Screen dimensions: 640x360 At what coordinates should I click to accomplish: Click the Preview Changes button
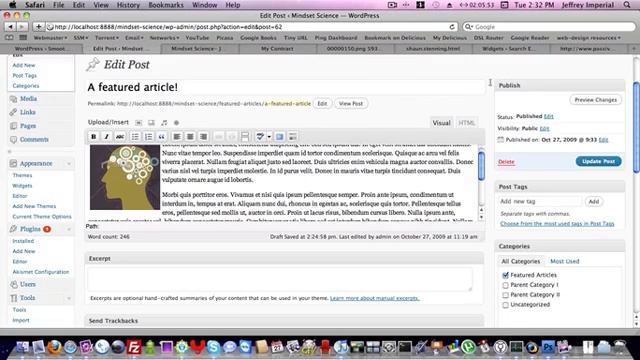click(x=596, y=100)
